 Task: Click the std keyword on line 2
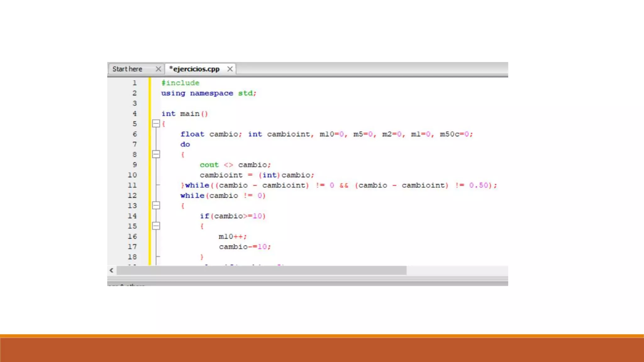coord(245,93)
